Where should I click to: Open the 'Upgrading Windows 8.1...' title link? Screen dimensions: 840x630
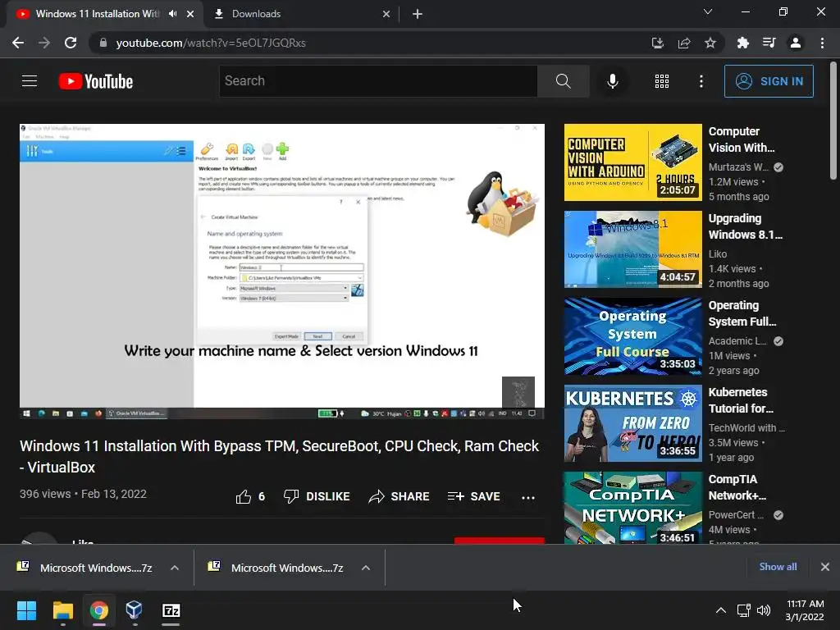[x=745, y=226]
